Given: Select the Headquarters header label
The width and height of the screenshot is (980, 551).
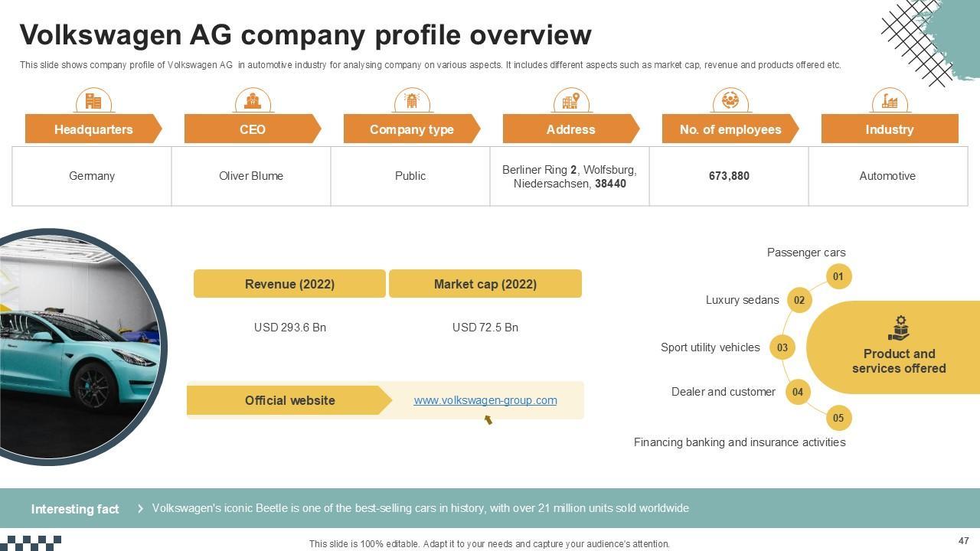Looking at the screenshot, I should point(93,129).
